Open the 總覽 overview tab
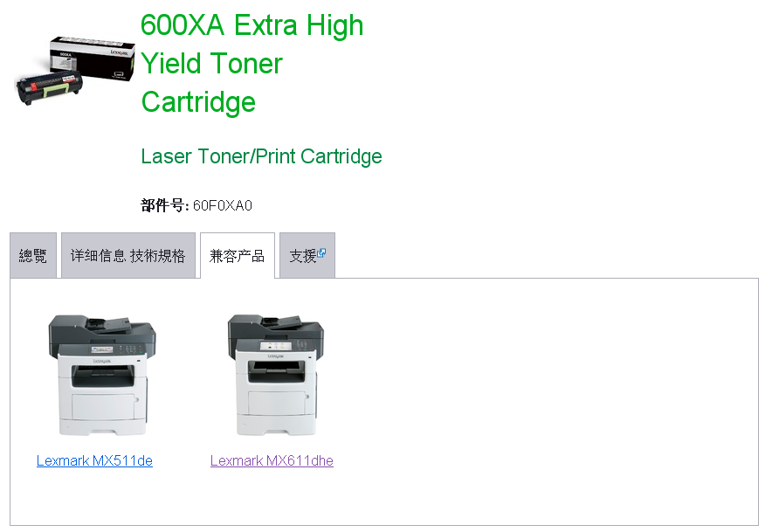 [x=33, y=255]
